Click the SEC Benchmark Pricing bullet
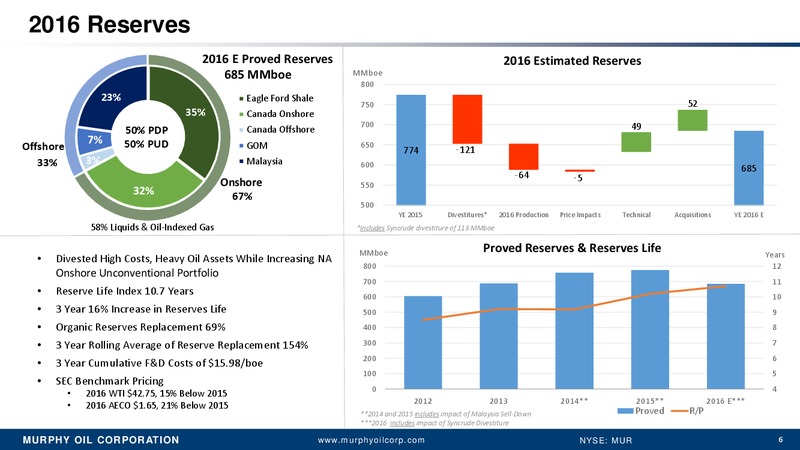 [109, 381]
